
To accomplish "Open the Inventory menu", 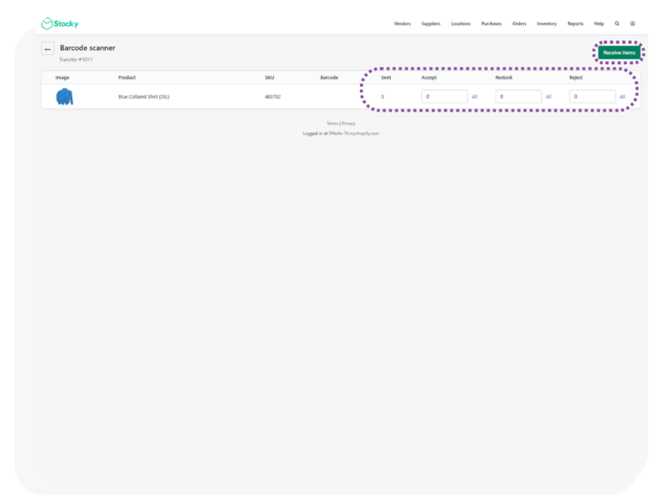I will click(x=547, y=23).
